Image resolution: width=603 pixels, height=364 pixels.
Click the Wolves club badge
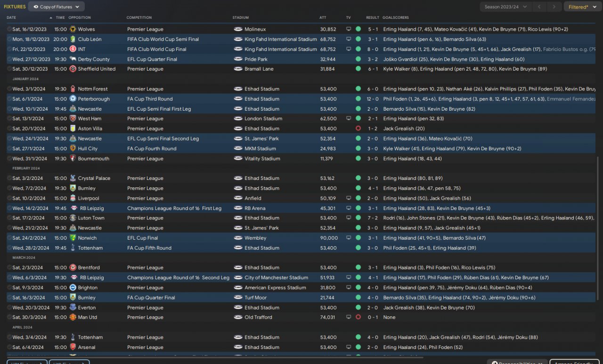click(x=73, y=29)
